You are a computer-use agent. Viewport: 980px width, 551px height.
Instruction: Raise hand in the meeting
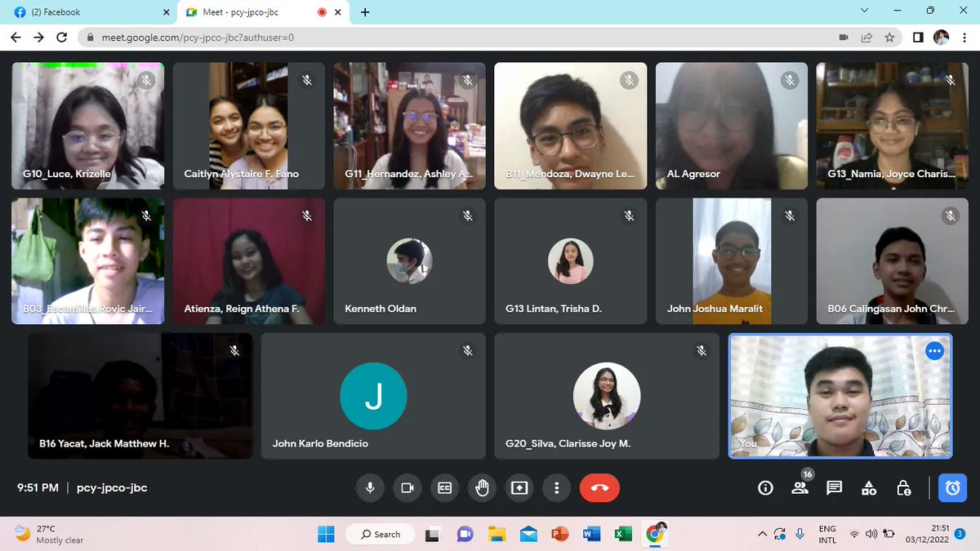(x=482, y=488)
